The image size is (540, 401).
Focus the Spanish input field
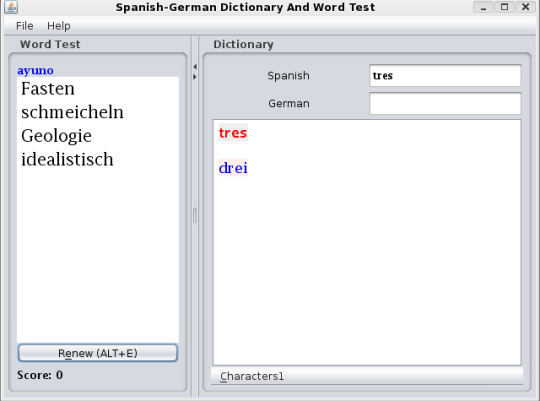coord(445,75)
